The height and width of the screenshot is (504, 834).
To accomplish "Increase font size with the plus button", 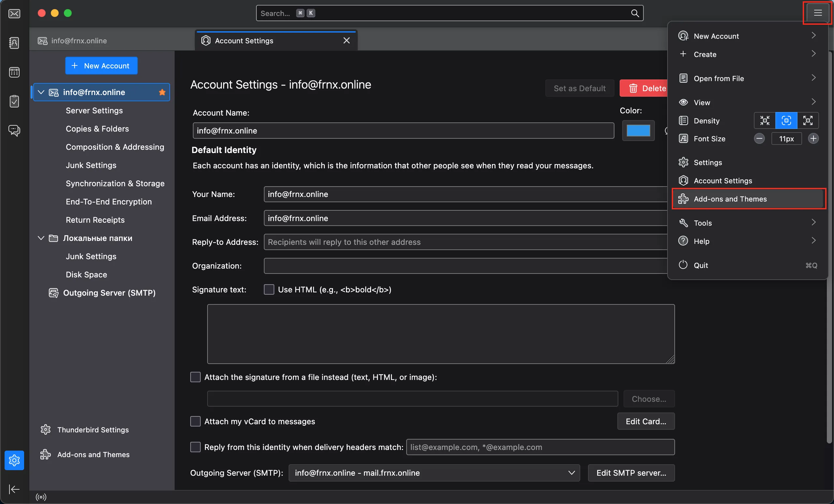I will tap(813, 138).
